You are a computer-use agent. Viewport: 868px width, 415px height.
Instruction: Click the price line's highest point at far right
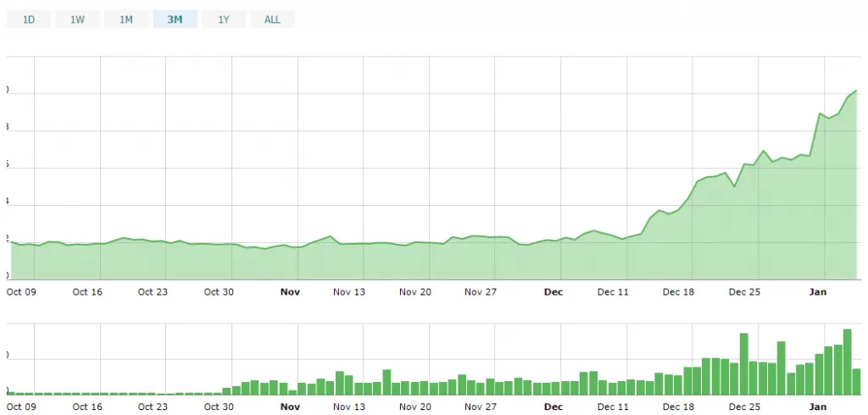(856, 91)
